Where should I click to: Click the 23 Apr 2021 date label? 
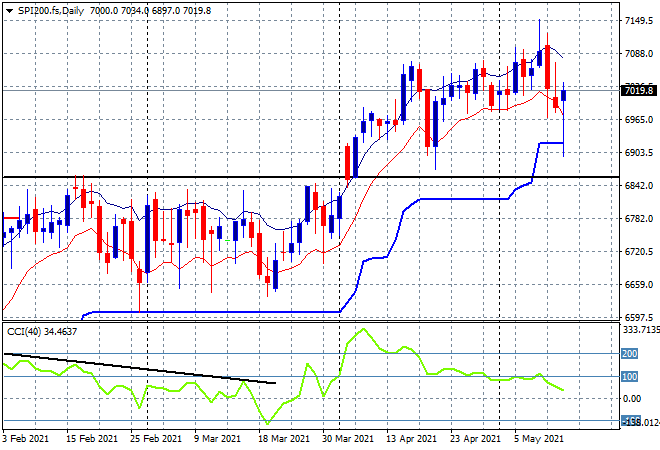tap(475, 439)
